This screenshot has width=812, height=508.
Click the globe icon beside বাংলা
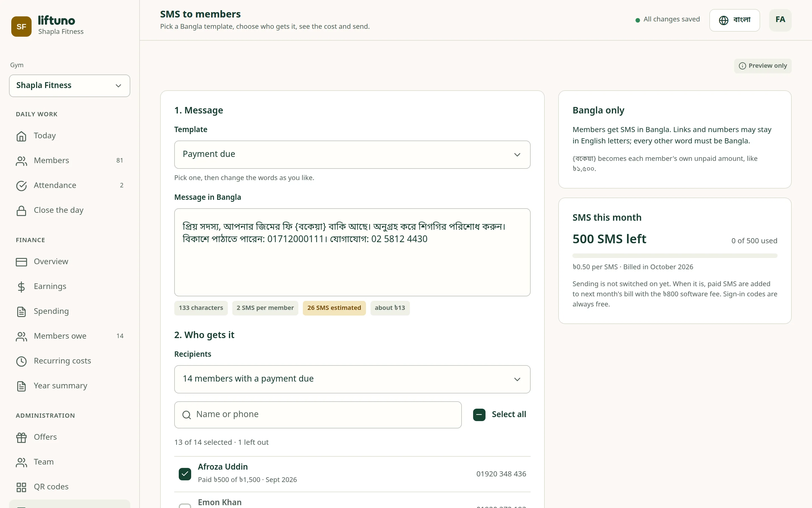tap(724, 20)
